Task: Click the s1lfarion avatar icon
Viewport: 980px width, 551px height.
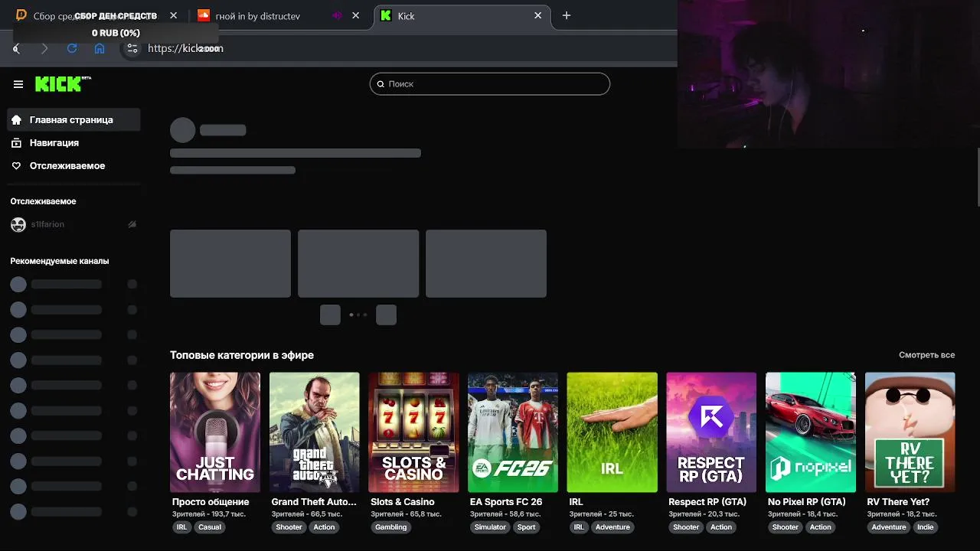Action: tap(18, 224)
